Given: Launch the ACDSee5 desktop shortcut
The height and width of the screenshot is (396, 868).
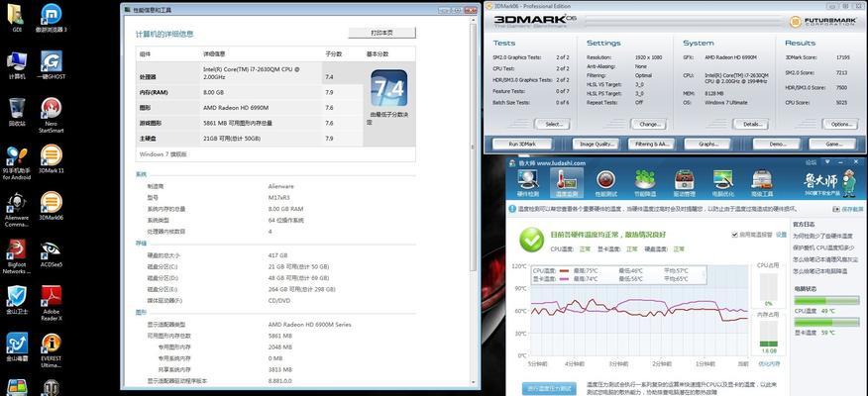Looking at the screenshot, I should (x=51, y=253).
